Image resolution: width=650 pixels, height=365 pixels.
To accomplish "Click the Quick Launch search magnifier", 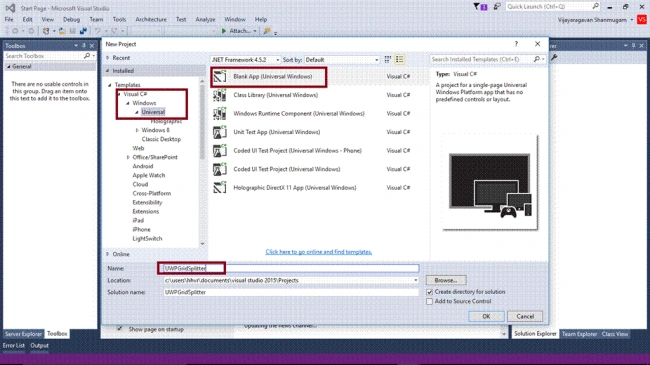I will [596, 6].
